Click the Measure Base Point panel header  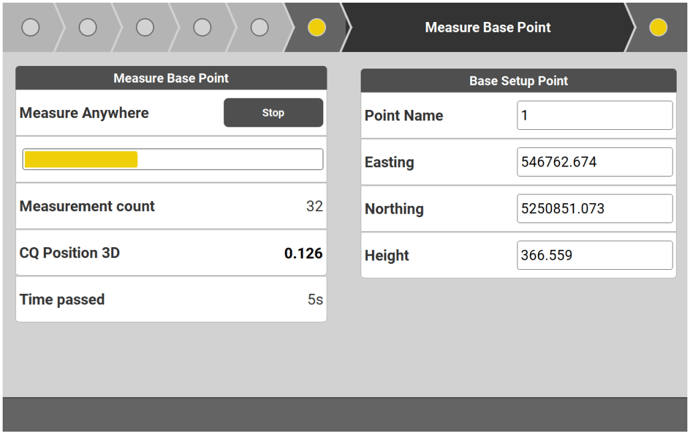click(171, 78)
